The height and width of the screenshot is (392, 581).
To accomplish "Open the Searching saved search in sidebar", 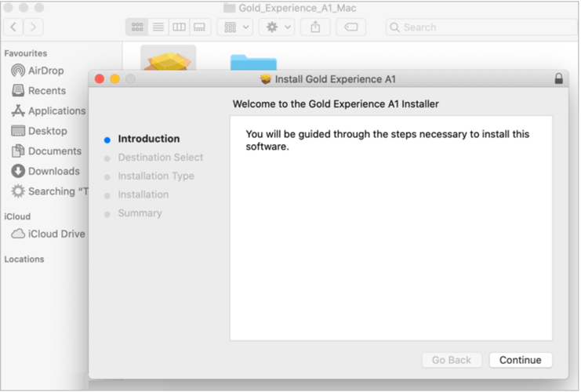I will tap(49, 191).
